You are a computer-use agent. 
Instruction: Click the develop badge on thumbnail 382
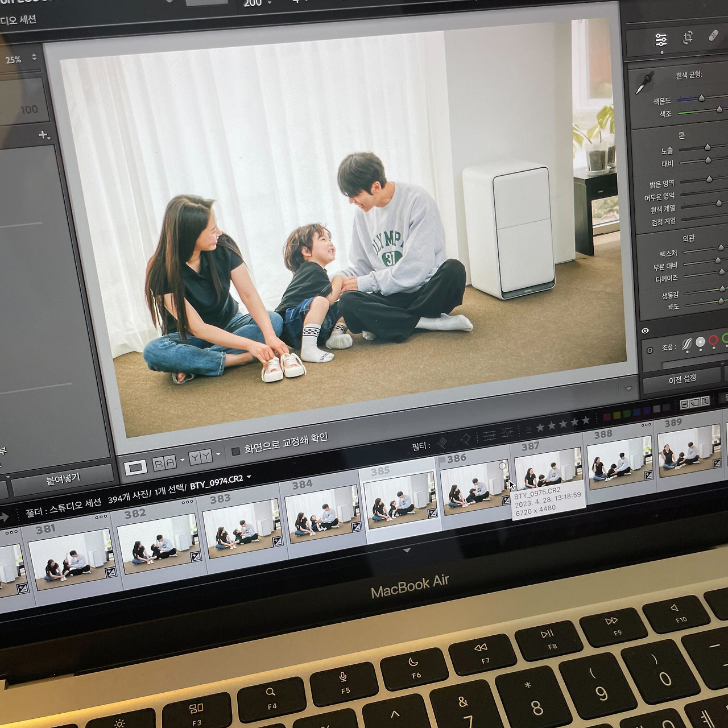pos(195,556)
